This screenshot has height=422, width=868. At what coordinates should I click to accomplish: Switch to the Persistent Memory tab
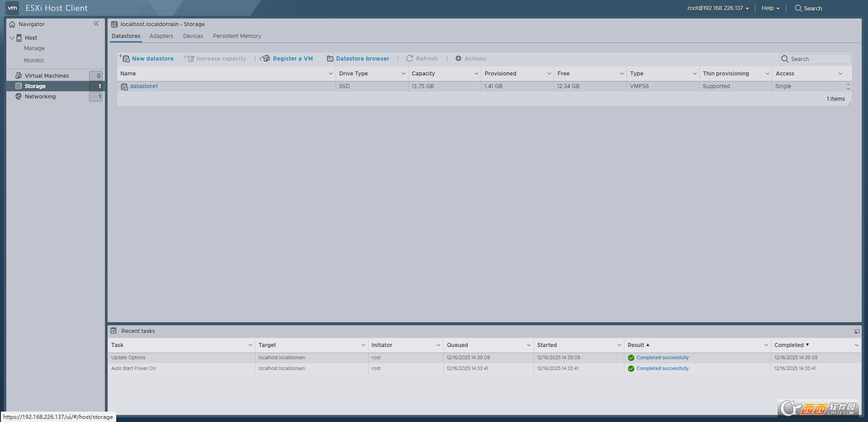237,36
